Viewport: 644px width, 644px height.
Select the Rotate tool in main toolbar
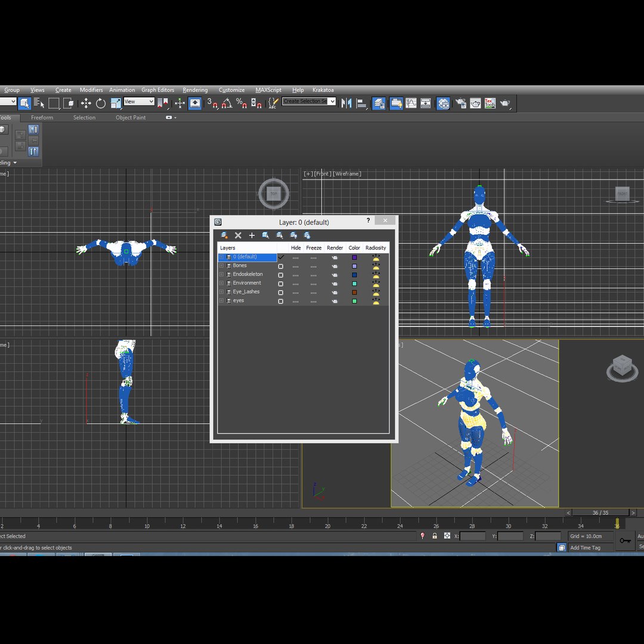(101, 103)
